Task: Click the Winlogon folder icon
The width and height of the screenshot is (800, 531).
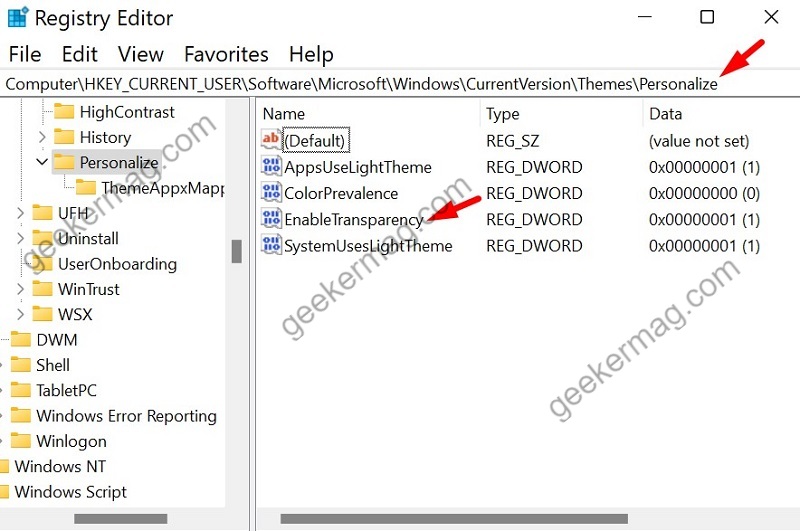Action: pyautogui.click(x=21, y=441)
